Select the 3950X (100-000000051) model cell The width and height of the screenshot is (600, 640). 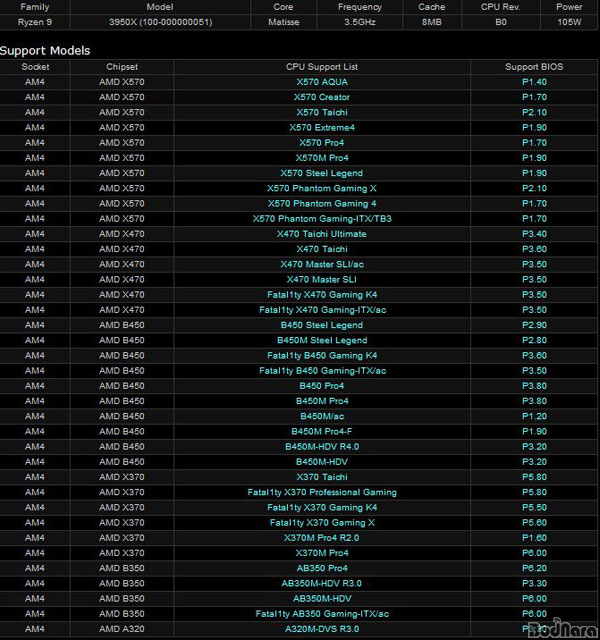pos(160,22)
